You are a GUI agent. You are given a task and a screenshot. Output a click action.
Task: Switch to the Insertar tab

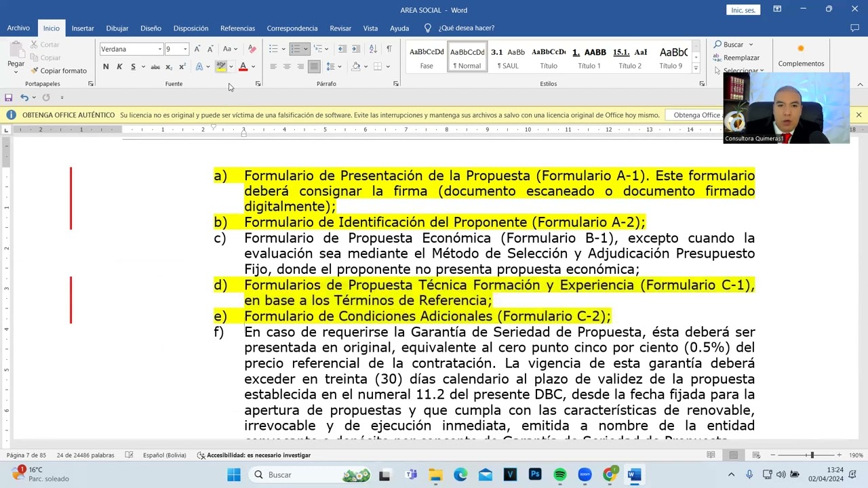pyautogui.click(x=83, y=28)
